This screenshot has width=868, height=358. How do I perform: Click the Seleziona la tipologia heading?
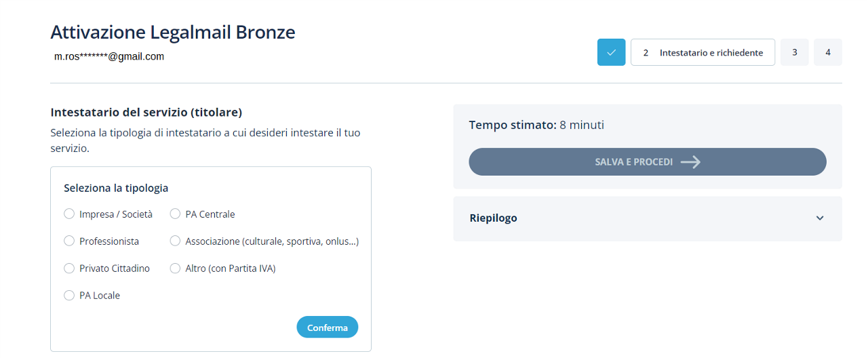(x=116, y=188)
